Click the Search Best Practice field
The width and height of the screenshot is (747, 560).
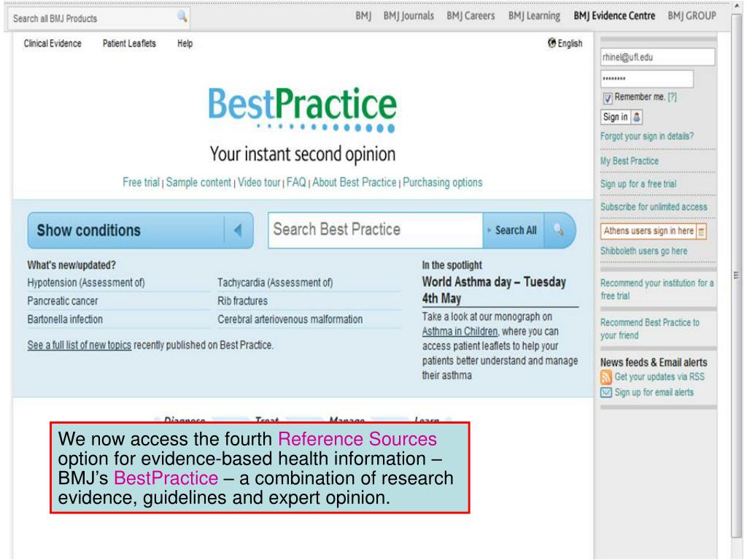click(x=376, y=230)
